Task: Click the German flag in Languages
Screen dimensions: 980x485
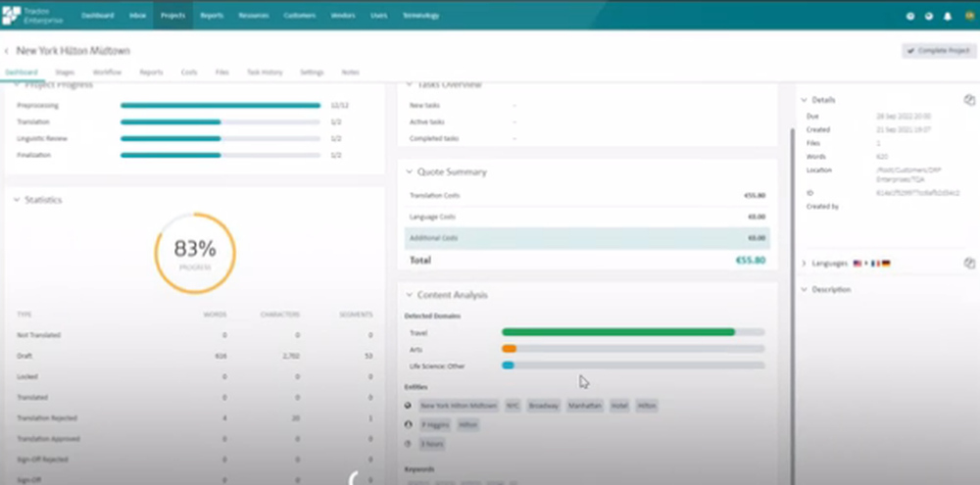Action: (x=886, y=264)
